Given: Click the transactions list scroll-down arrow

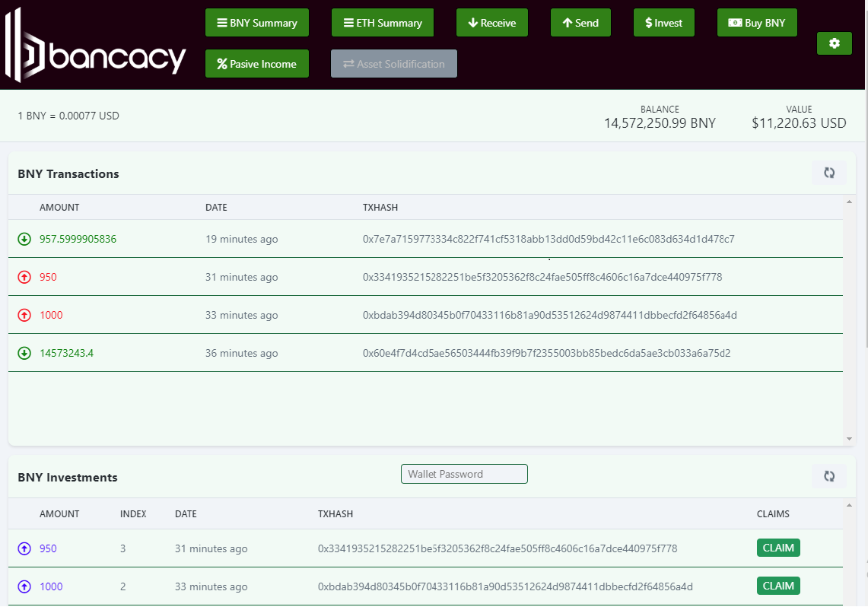Looking at the screenshot, I should pyautogui.click(x=849, y=439).
